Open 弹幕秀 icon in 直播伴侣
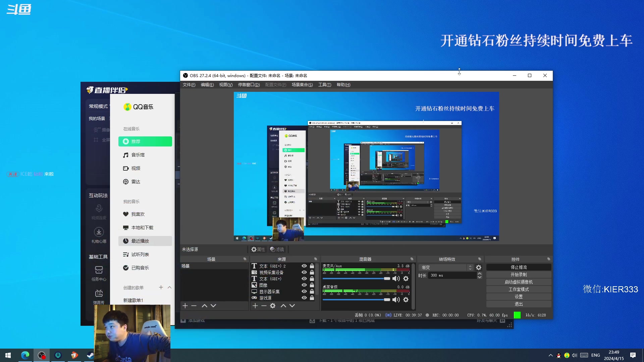Image resolution: width=644 pixels, height=362 pixels. coord(99,294)
